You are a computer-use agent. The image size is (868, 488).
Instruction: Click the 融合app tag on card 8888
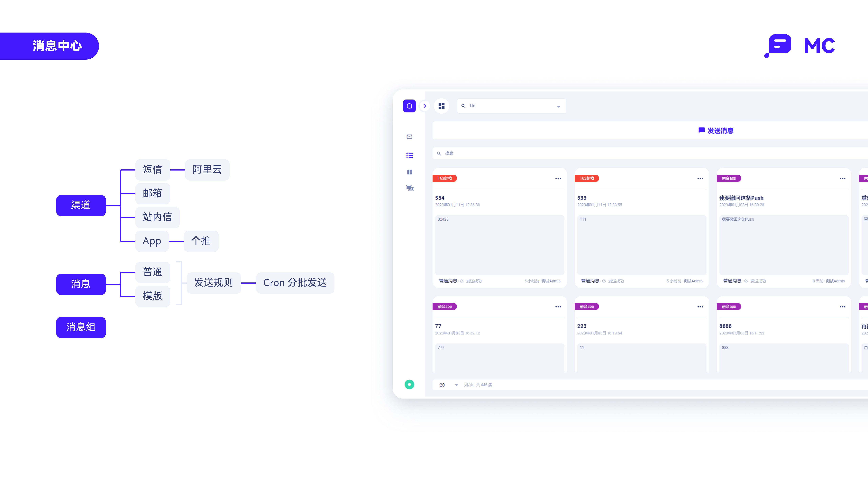tap(729, 307)
